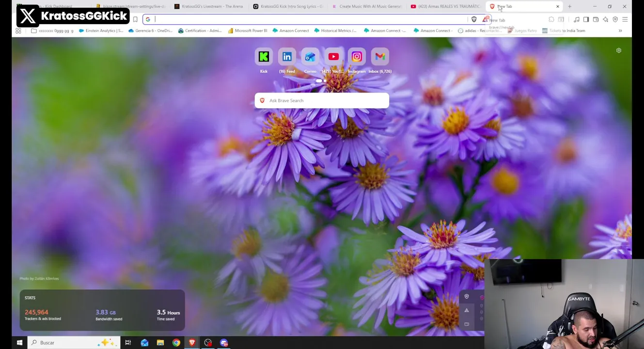
Task: Switch to Create Music With AI tab
Action: pos(366,6)
